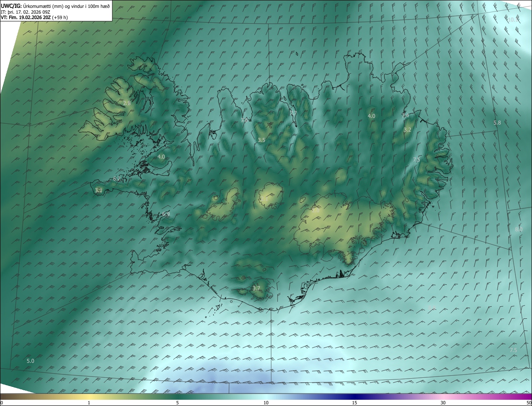Viewport: 532px width, 406px height.
Task: Click the colorbar tick label 10
Action: (x=266, y=403)
